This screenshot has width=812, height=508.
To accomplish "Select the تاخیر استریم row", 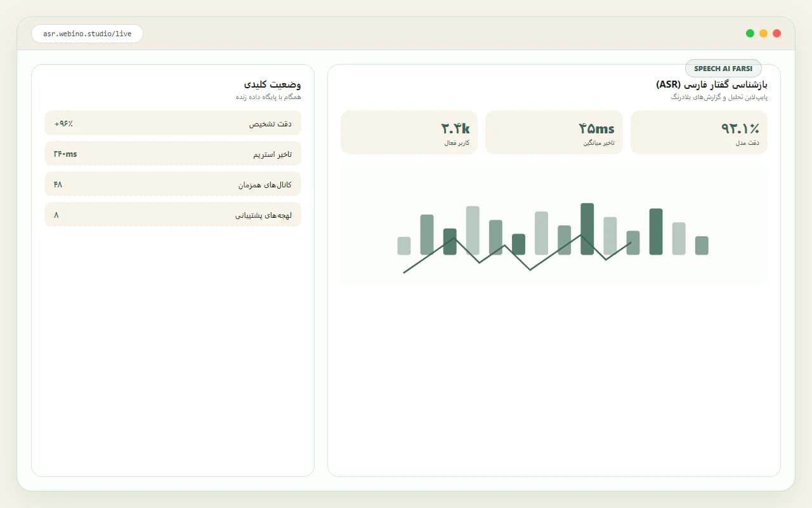I will pyautogui.click(x=173, y=154).
